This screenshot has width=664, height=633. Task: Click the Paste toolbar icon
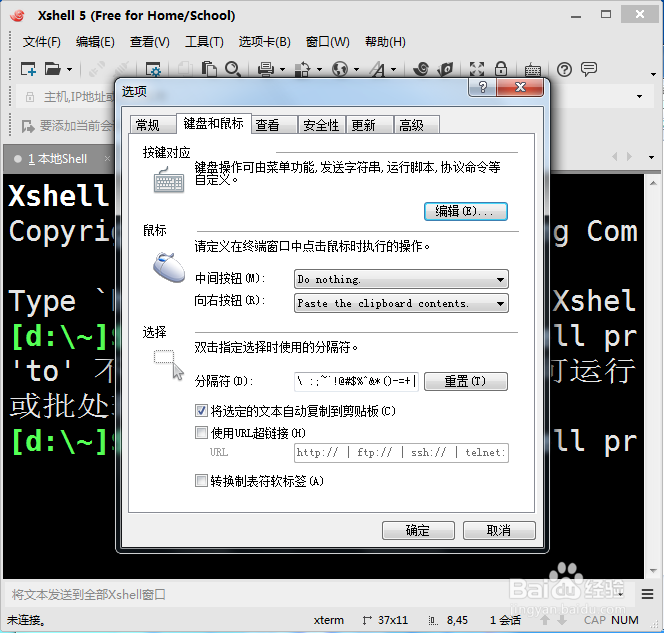tap(209, 69)
